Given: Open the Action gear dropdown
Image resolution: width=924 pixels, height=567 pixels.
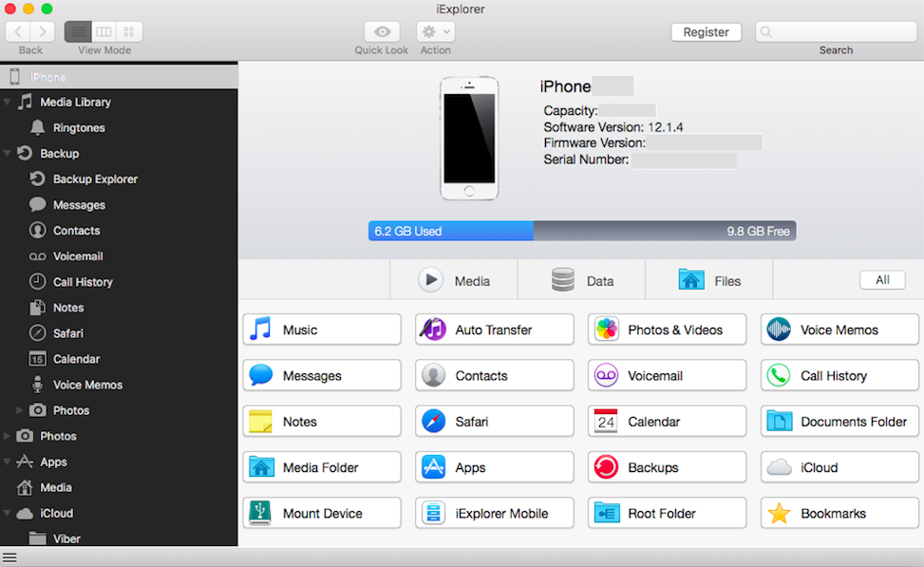Looking at the screenshot, I should [x=436, y=32].
